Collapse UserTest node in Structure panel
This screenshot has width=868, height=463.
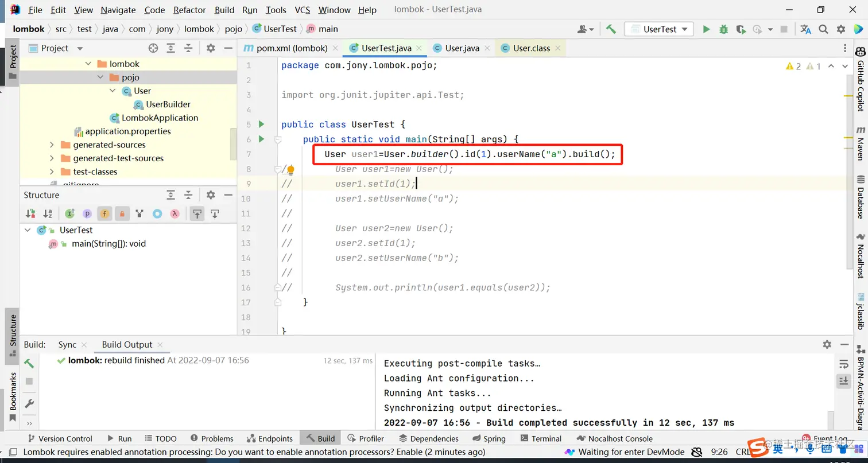(x=28, y=230)
